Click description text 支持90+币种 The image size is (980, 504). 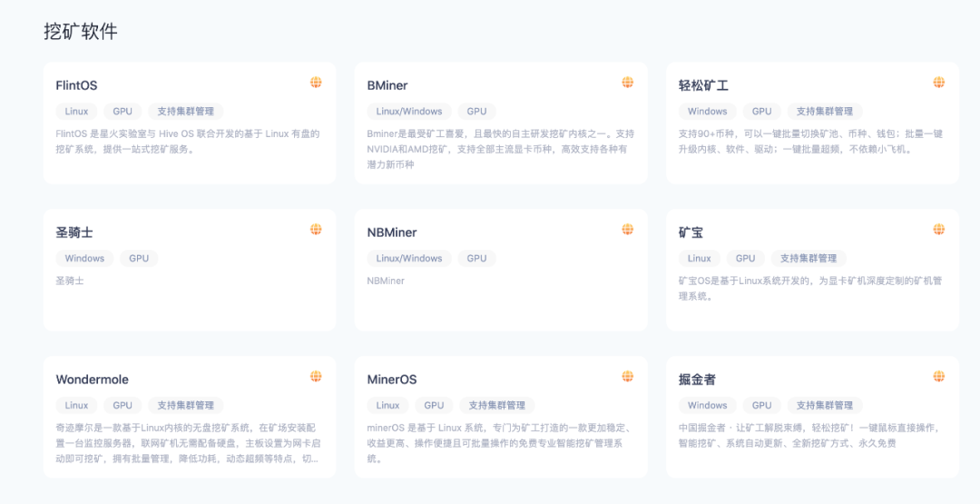coord(810,142)
